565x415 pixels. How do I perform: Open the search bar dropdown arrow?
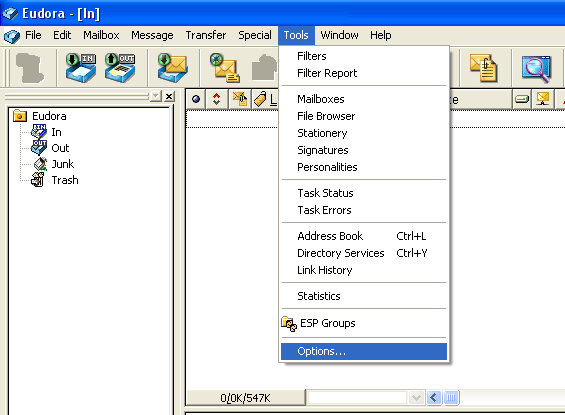416,398
